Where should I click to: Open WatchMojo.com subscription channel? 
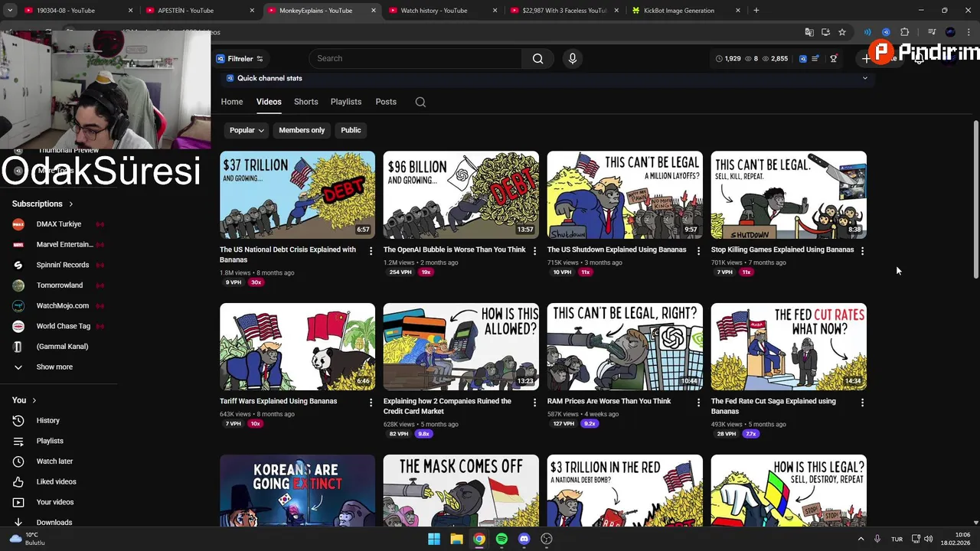coord(63,306)
